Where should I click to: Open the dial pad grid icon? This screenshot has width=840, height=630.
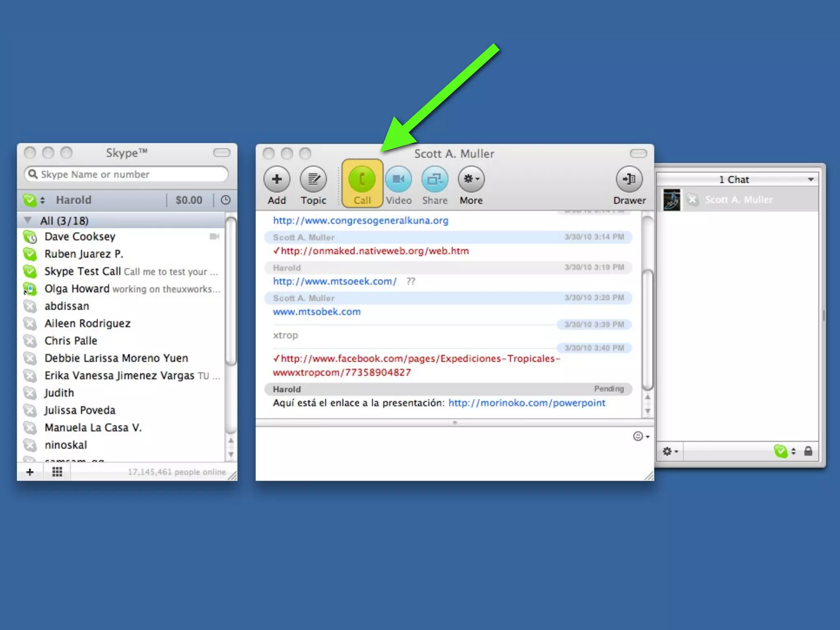(57, 472)
